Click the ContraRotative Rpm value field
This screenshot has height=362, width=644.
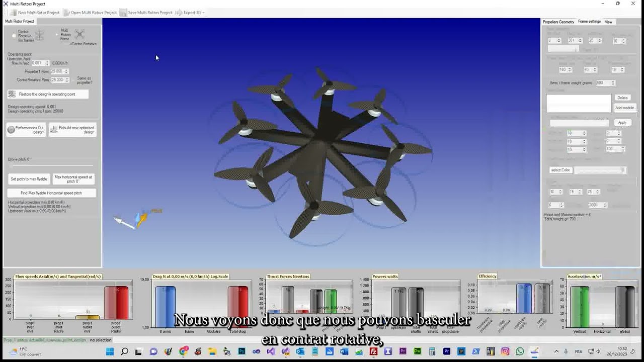(59, 79)
